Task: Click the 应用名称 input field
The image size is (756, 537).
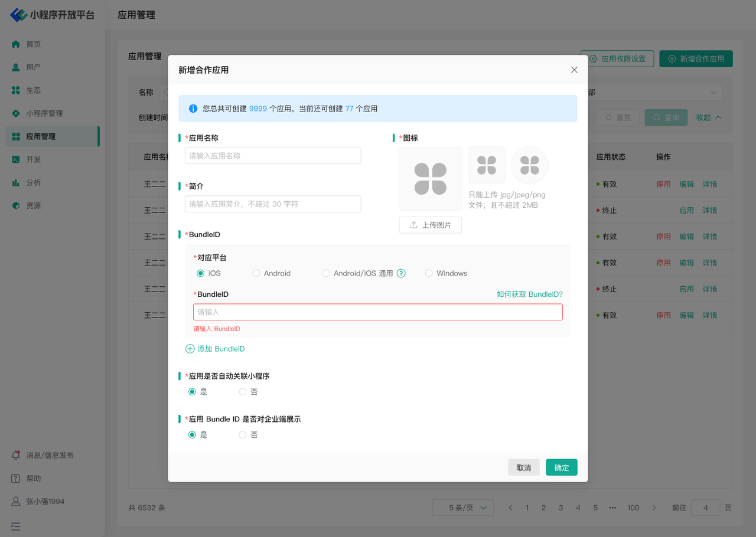Action: point(273,156)
